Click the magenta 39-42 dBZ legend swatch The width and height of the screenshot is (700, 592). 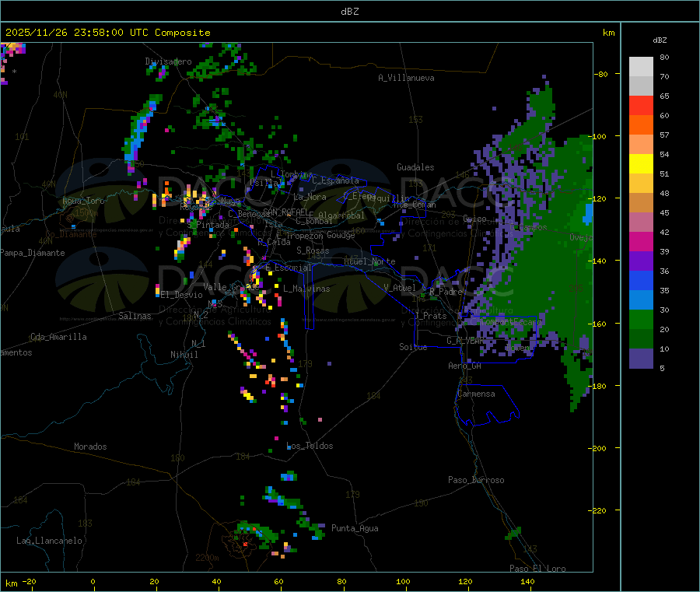641,241
